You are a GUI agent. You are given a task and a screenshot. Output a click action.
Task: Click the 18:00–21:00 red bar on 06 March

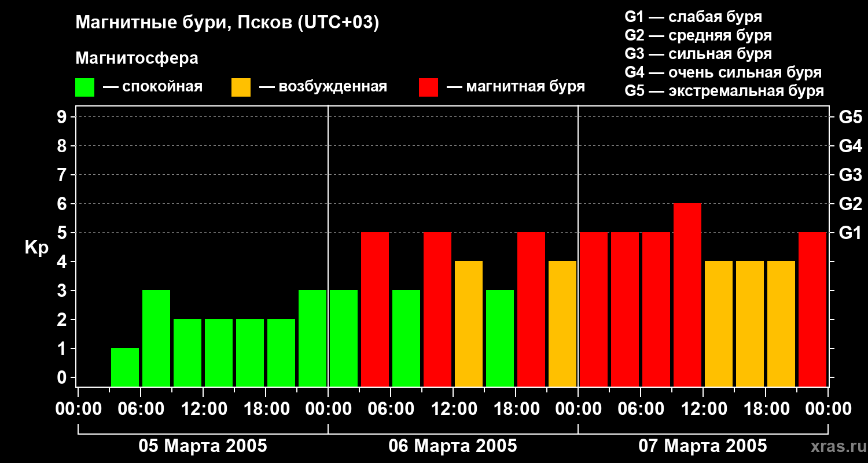click(531, 309)
